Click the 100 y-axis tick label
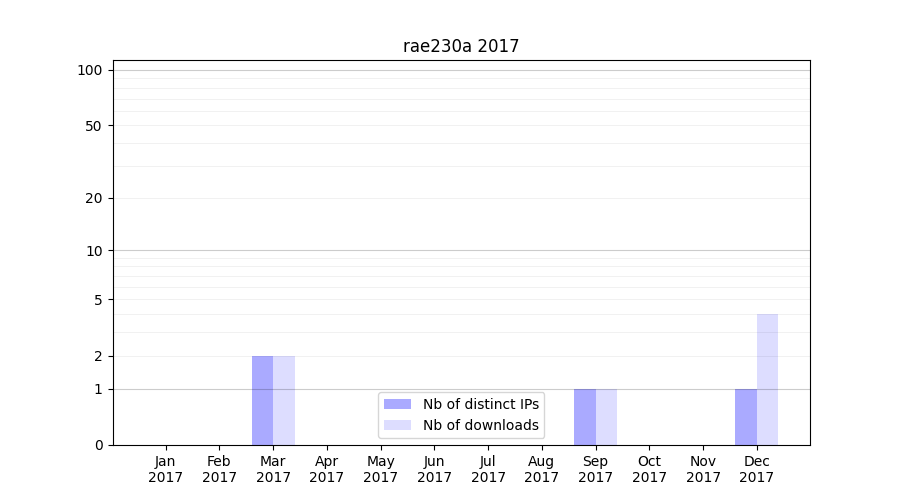Viewport: 900px width, 500px height. pyautogui.click(x=90, y=70)
